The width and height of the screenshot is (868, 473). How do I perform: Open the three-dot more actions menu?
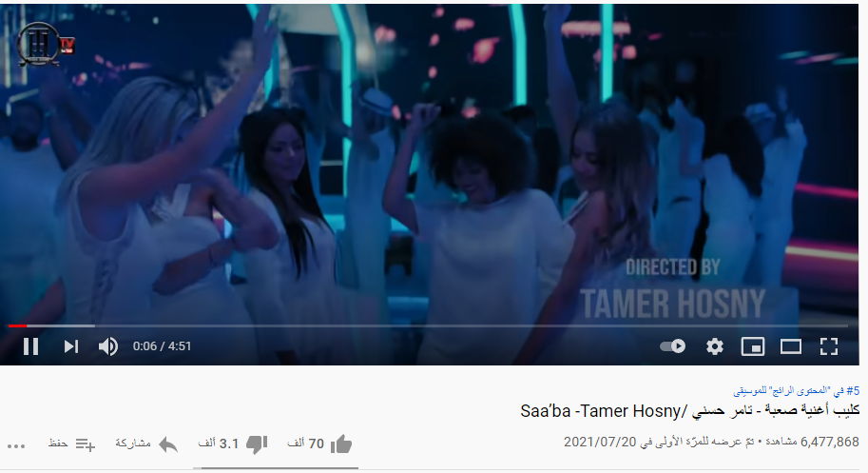(x=16, y=445)
